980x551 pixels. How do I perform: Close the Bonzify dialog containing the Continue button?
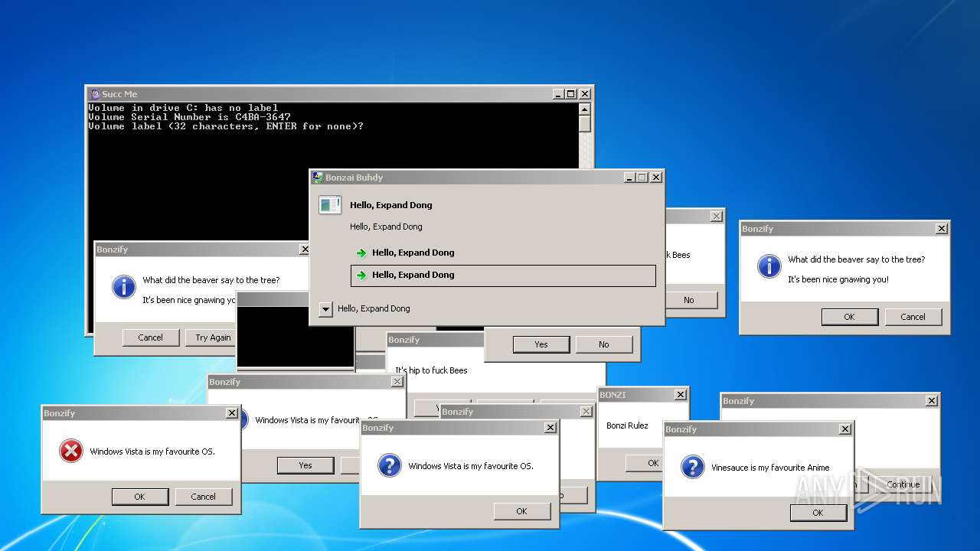pos(932,401)
